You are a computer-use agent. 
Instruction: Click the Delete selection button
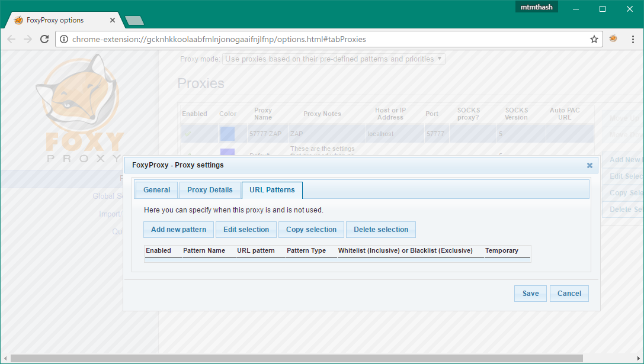[381, 230]
